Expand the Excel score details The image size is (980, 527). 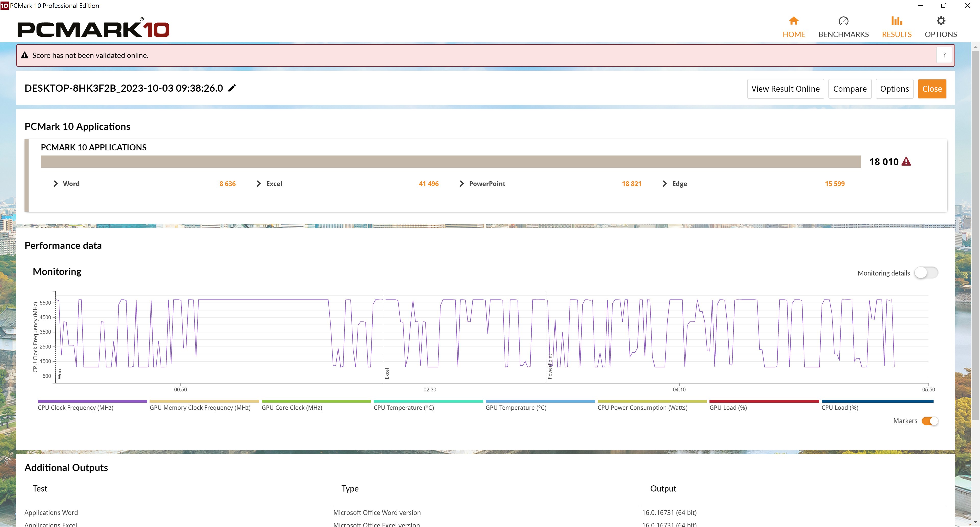pos(259,184)
